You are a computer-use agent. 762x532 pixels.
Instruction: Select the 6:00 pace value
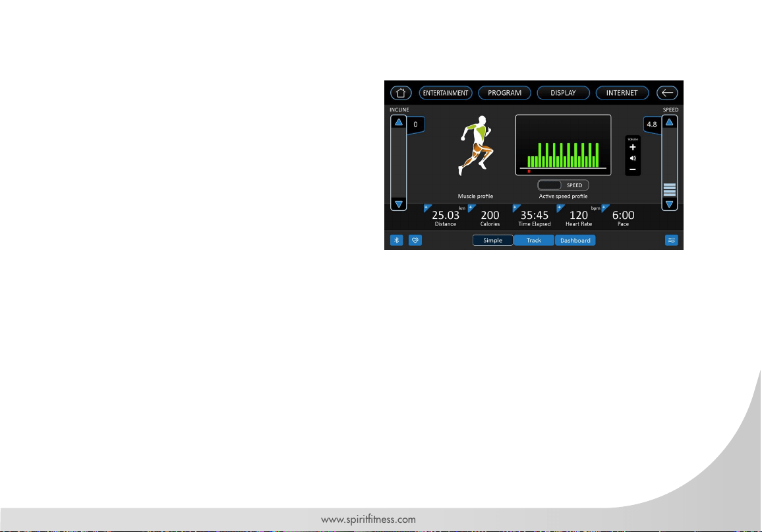point(623,215)
